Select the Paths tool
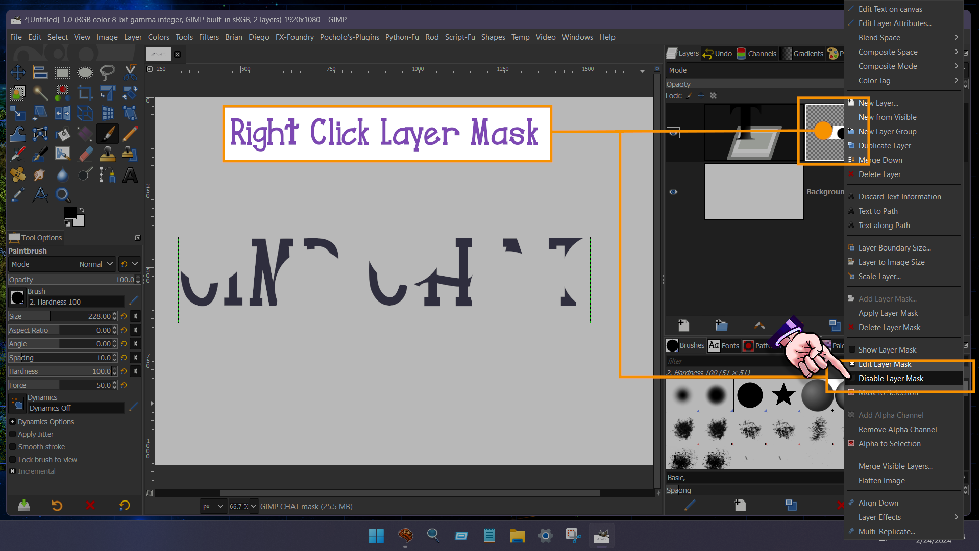This screenshot has height=551, width=980. pyautogui.click(x=108, y=174)
